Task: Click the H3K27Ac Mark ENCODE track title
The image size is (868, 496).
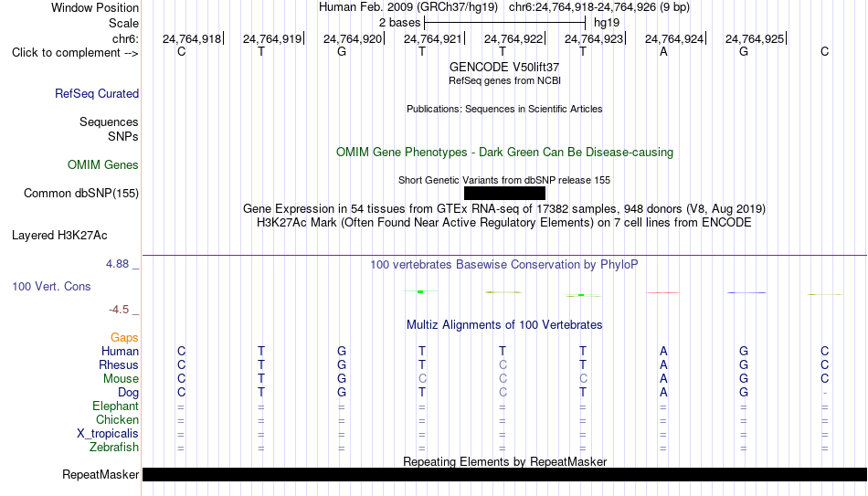Action: click(x=504, y=223)
